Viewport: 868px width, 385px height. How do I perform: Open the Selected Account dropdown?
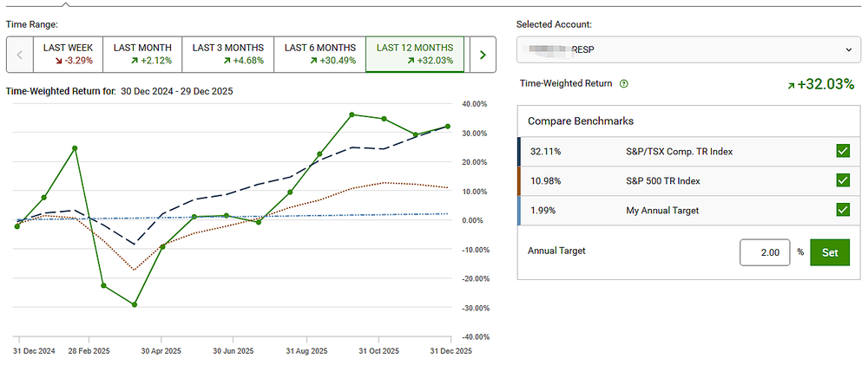689,49
